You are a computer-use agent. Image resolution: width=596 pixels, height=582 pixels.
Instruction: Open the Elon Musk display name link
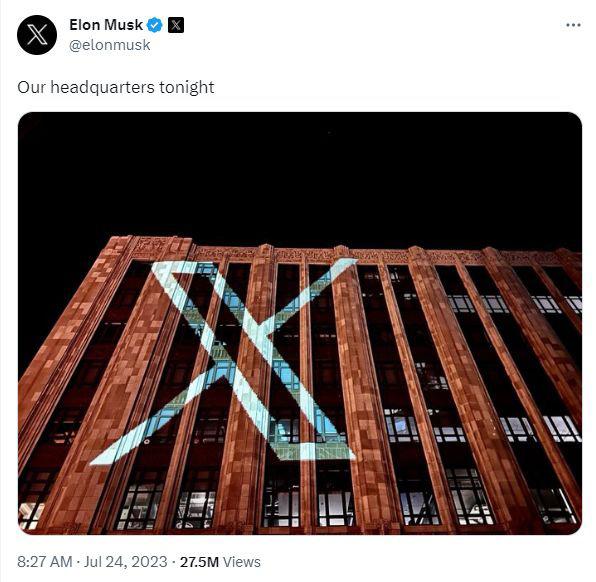(x=106, y=25)
